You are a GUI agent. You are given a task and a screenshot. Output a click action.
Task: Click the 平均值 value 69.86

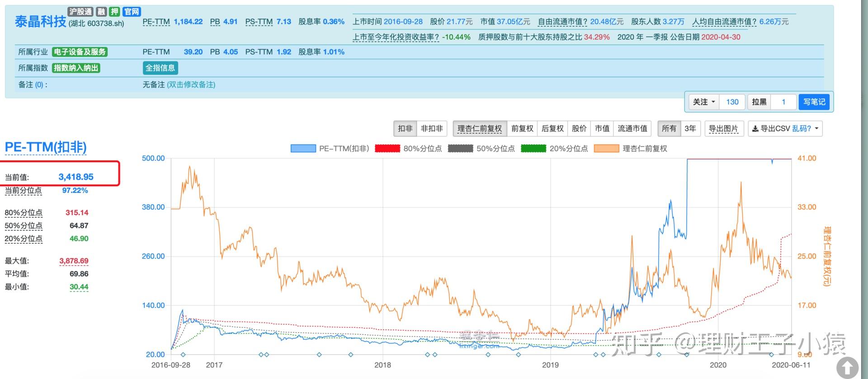coord(79,274)
